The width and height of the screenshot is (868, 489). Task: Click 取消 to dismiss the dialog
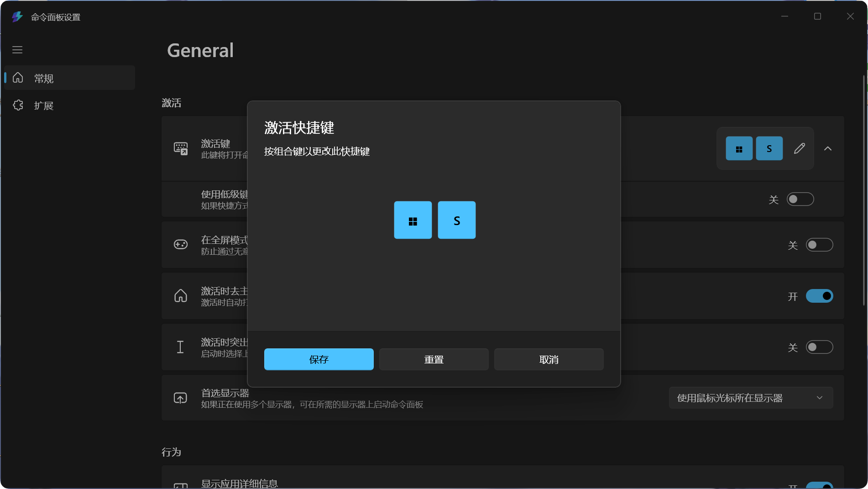(549, 359)
